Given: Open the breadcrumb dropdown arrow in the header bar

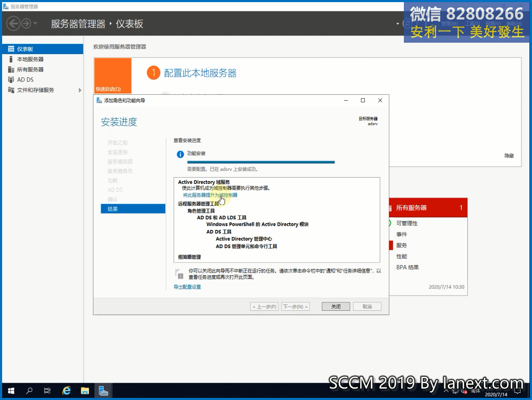Looking at the screenshot, I should click(x=398, y=24).
